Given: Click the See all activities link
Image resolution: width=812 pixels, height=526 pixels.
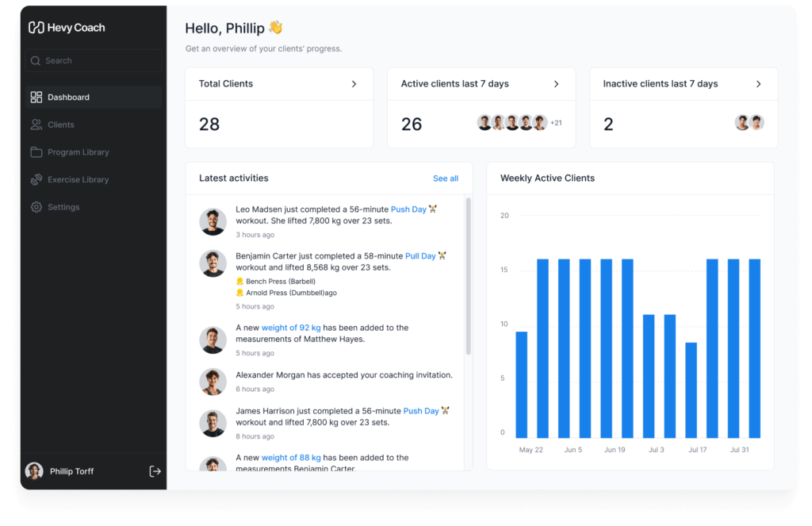Looking at the screenshot, I should 445,179.
